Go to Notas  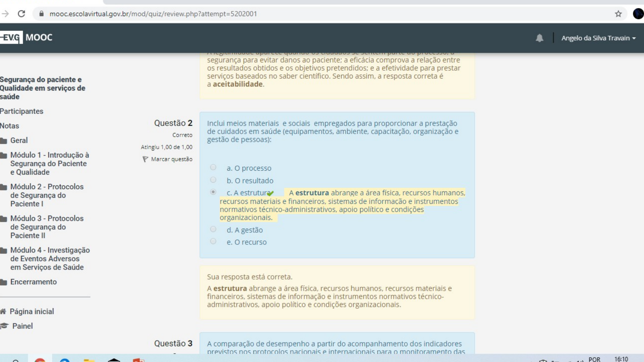pos(9,126)
